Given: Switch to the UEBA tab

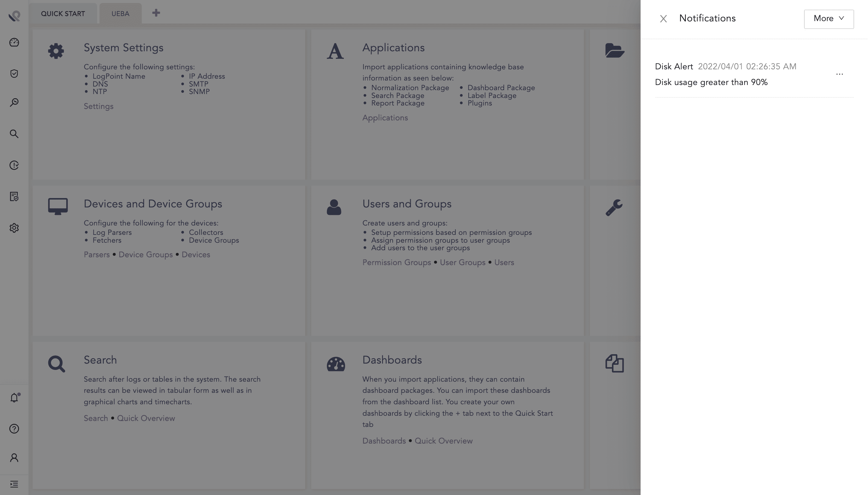Looking at the screenshot, I should point(120,14).
